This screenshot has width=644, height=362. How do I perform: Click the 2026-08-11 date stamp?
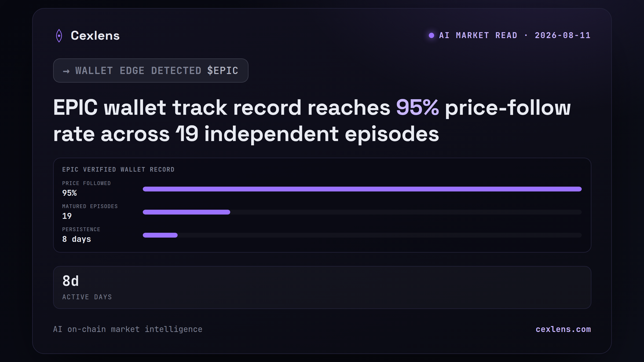563,35
